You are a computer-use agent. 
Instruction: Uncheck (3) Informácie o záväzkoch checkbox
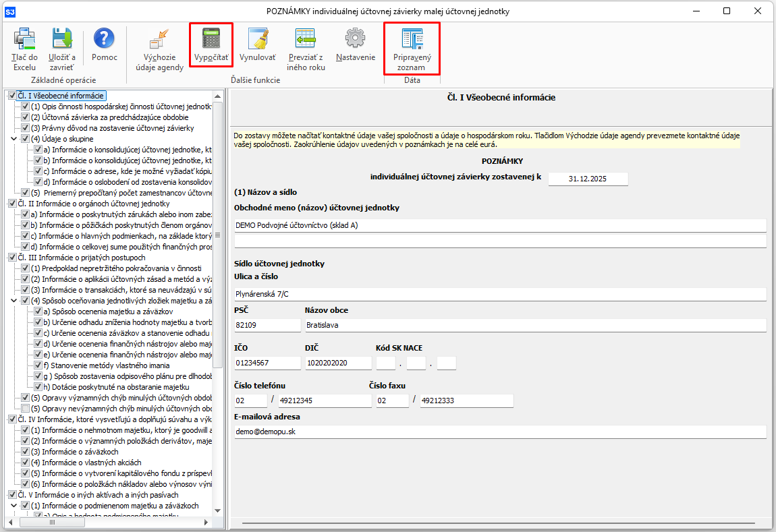[26, 452]
